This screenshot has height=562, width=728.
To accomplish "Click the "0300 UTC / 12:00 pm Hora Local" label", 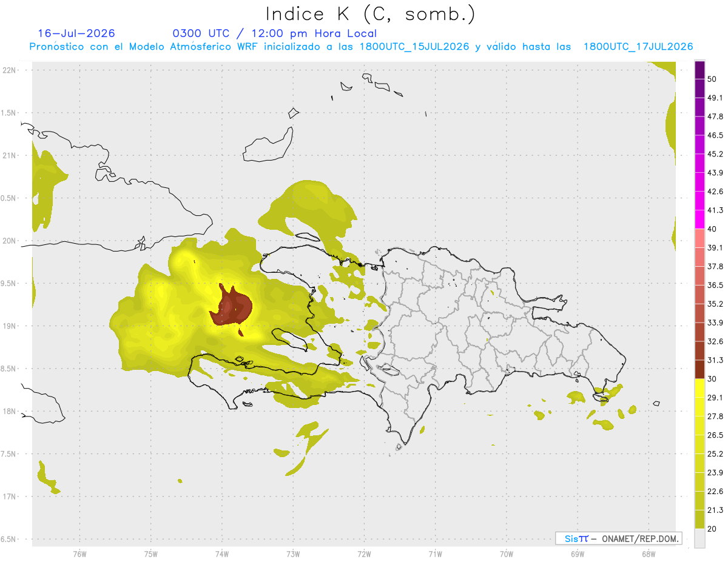I will [275, 33].
